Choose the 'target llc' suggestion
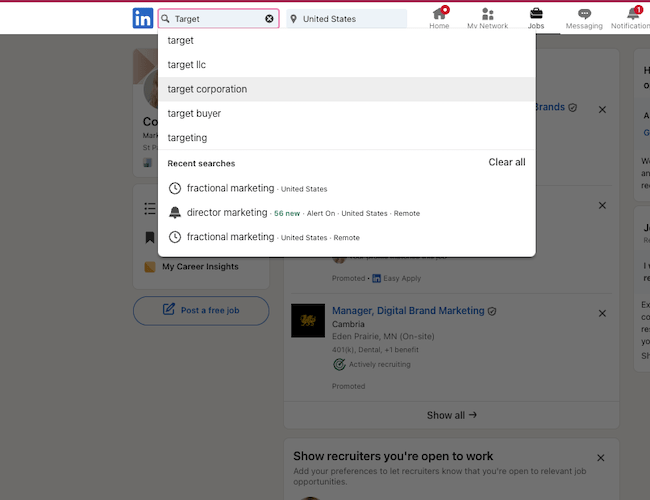This screenshot has width=650, height=500. coord(186,65)
